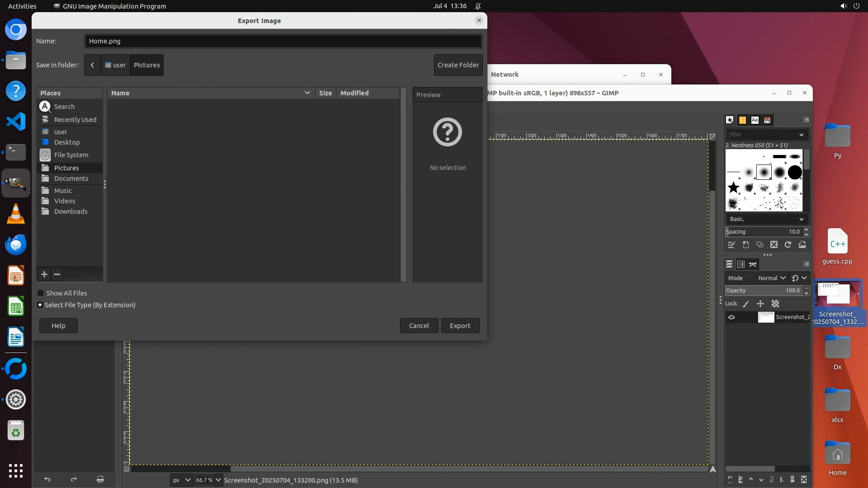Click the create new brush icon
The image size is (868, 488).
tap(745, 244)
